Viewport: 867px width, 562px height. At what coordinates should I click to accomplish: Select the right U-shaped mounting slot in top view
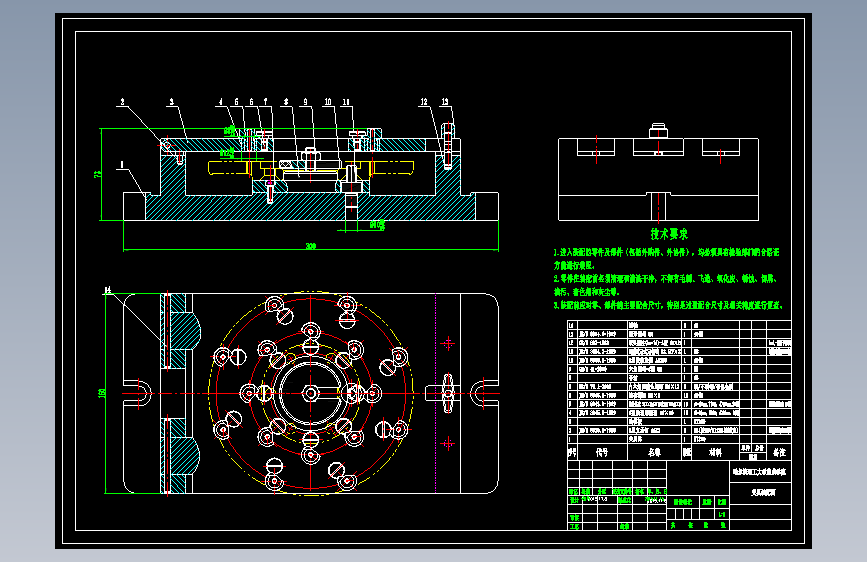tap(484, 393)
